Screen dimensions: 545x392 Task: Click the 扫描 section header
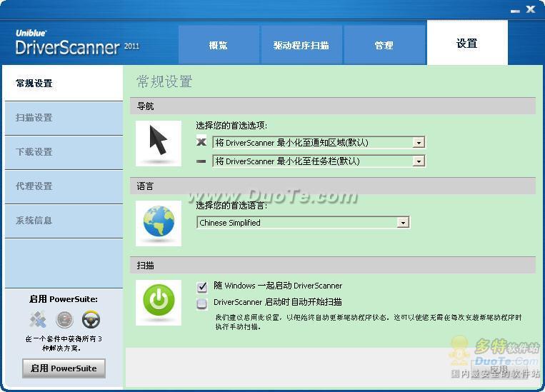coord(333,266)
